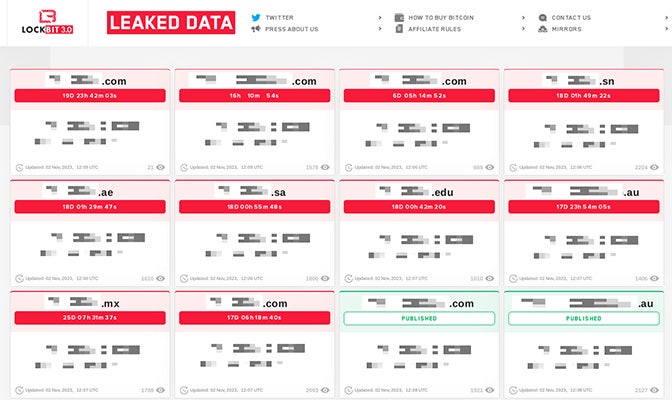
Task: Click the Leaked Data red banner
Action: click(x=171, y=22)
